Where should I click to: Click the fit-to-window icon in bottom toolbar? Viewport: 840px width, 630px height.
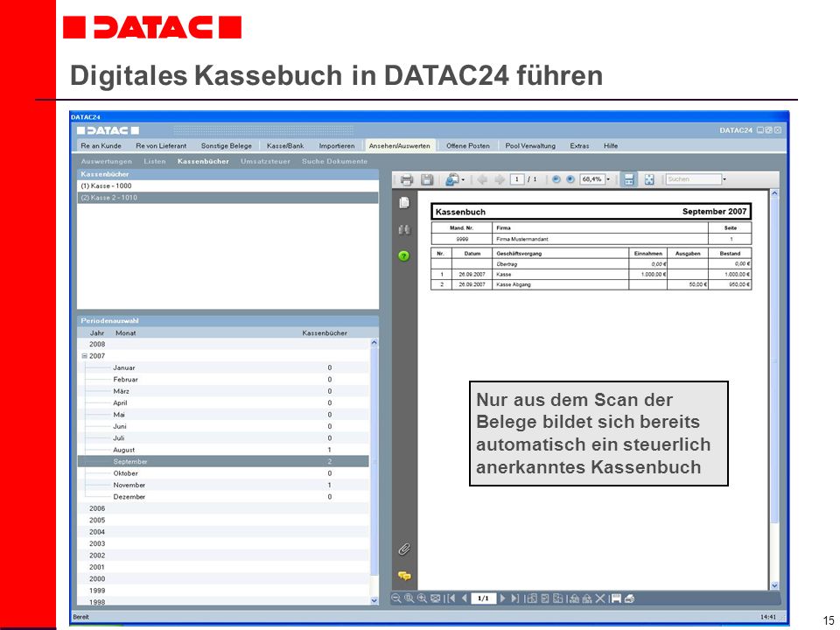pos(436,598)
